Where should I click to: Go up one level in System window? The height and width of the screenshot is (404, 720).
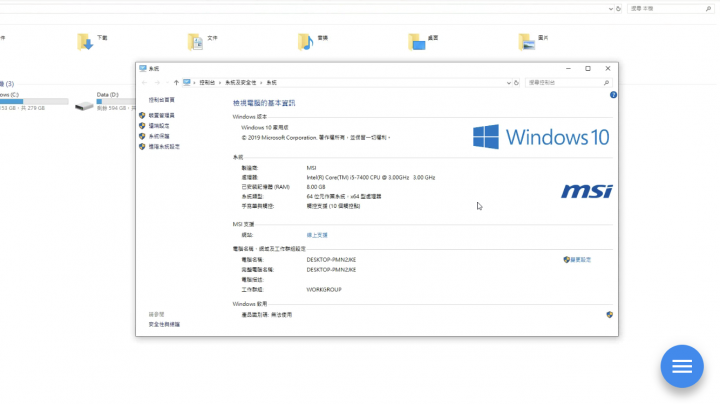coord(176,83)
